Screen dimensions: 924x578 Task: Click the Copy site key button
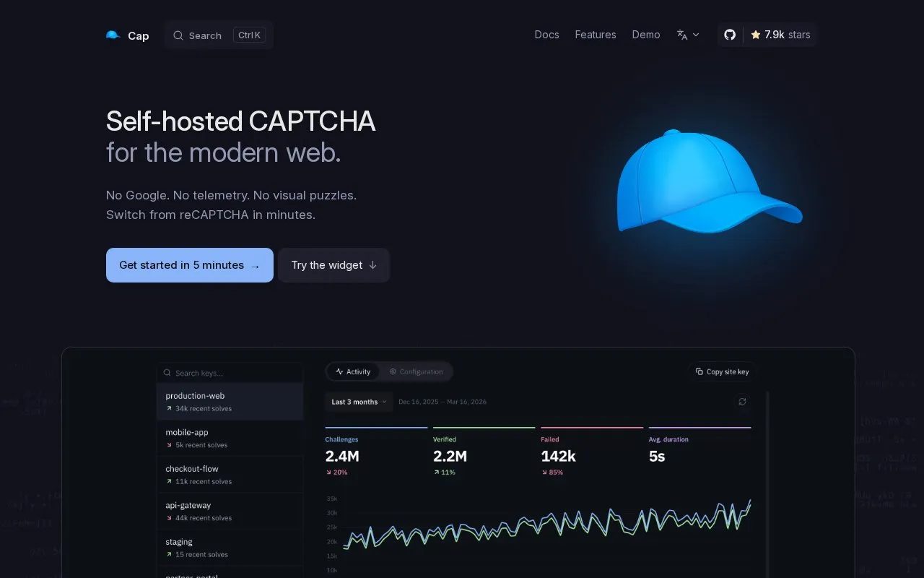click(x=722, y=371)
